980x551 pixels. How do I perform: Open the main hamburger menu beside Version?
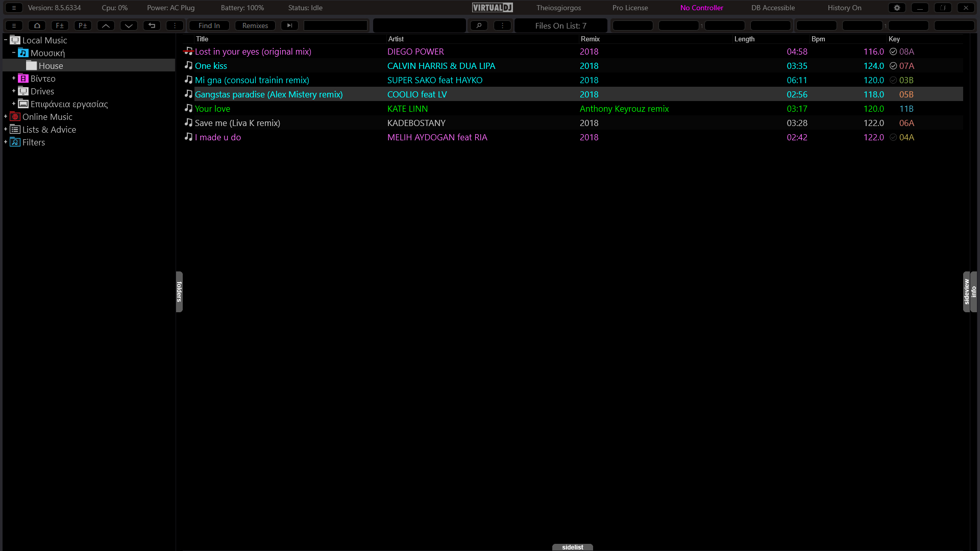(14, 8)
